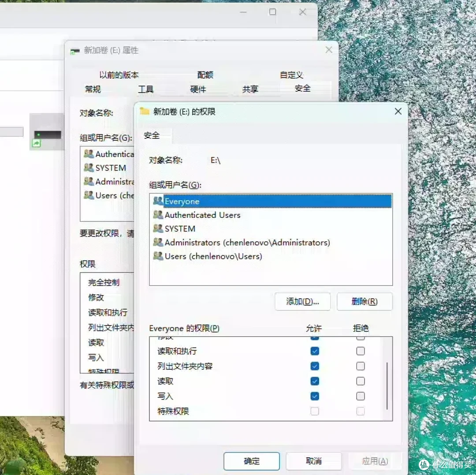Open 共享 tab in properties window

pos(250,89)
